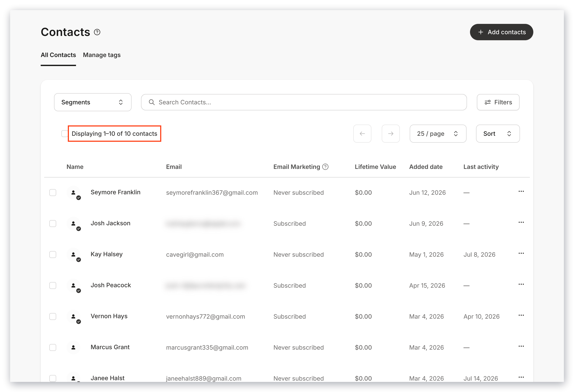
Task: Click the Jul 8, 2026 last activity
Action: tap(479, 255)
